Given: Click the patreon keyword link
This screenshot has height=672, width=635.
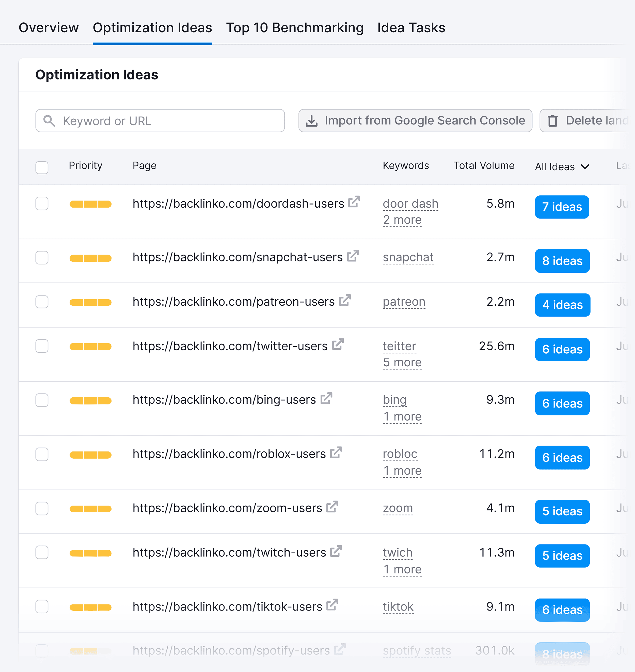Looking at the screenshot, I should click(404, 301).
